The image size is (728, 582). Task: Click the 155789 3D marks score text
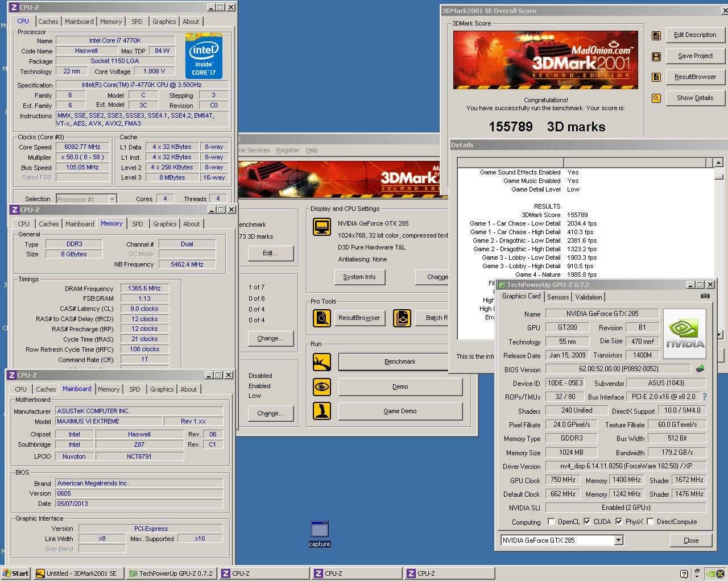pyautogui.click(x=547, y=127)
